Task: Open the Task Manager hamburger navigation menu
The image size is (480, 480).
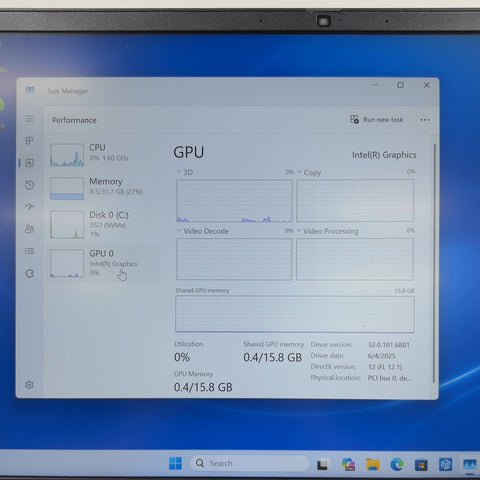Action: 30,119
